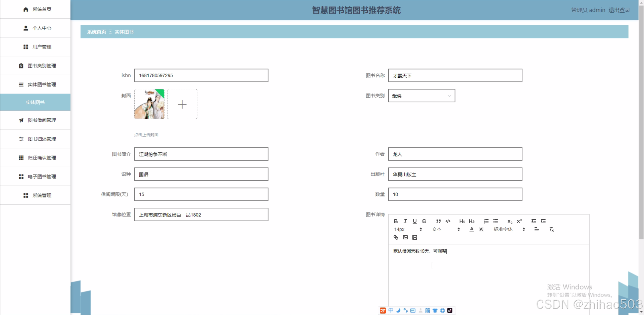Insert code block icon
The image size is (644, 315).
pyautogui.click(x=448, y=221)
